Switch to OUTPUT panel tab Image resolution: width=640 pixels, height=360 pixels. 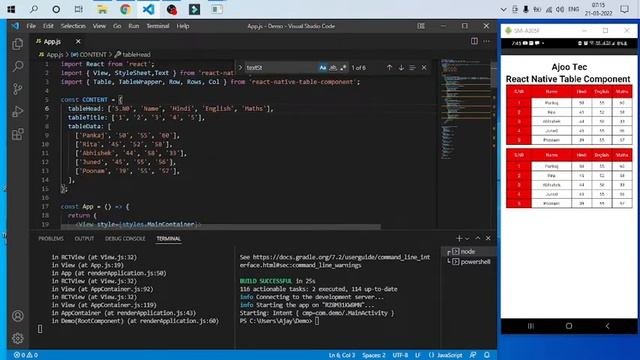[84, 239]
